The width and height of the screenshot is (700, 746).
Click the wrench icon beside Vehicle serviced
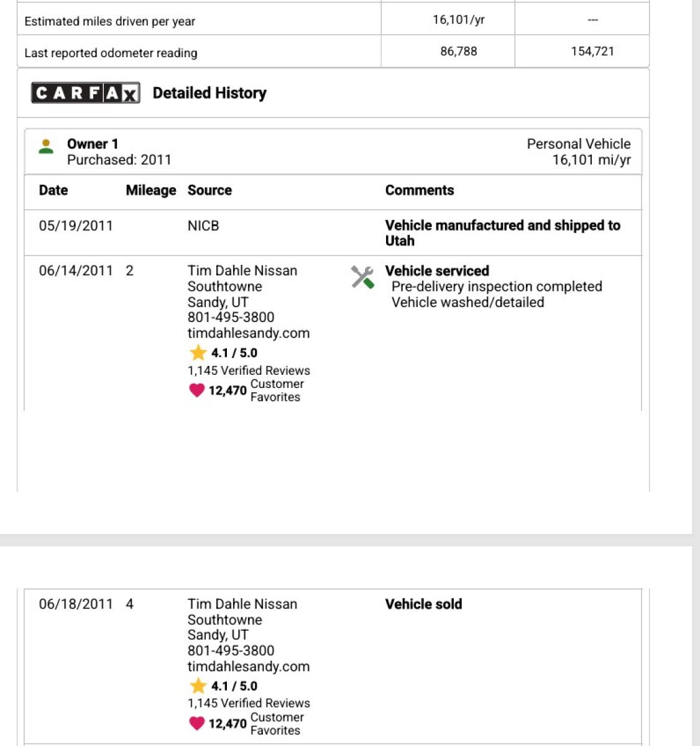(x=362, y=277)
